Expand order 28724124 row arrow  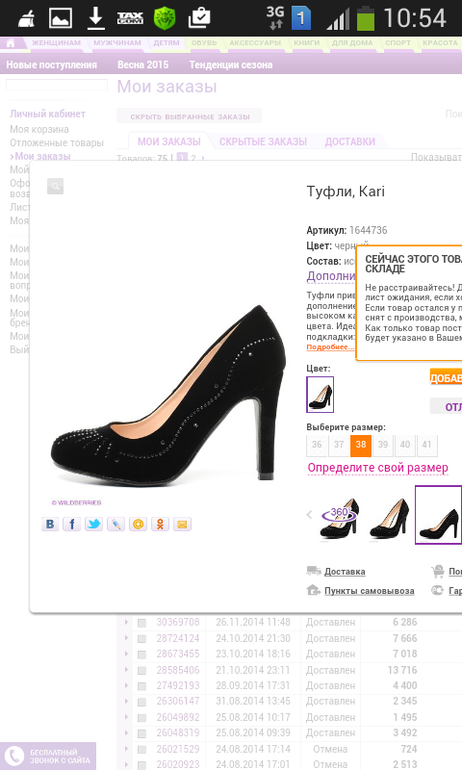126,638
